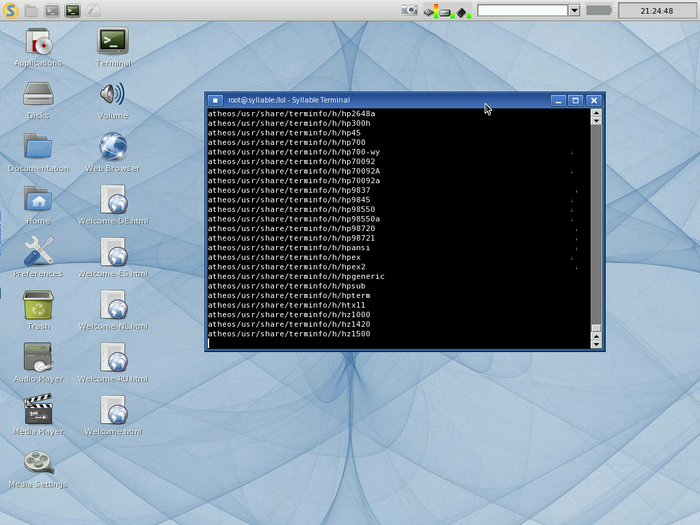Open the Preferences desktop icon

38,252
